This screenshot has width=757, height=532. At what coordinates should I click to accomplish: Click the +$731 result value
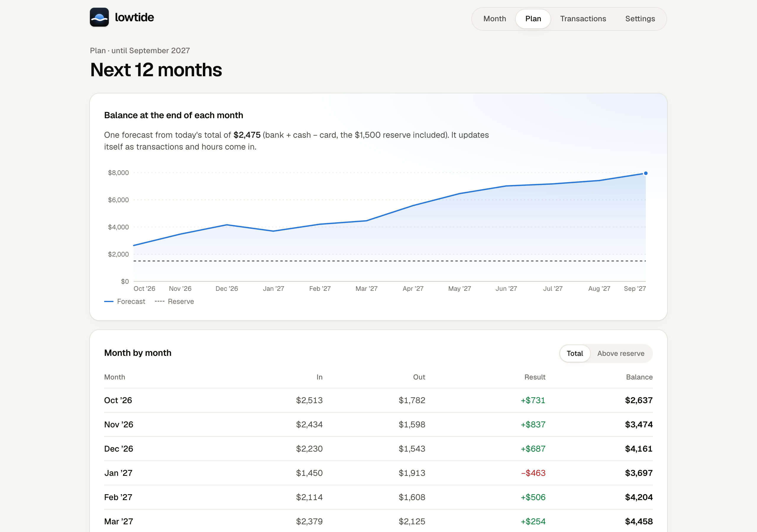click(533, 400)
